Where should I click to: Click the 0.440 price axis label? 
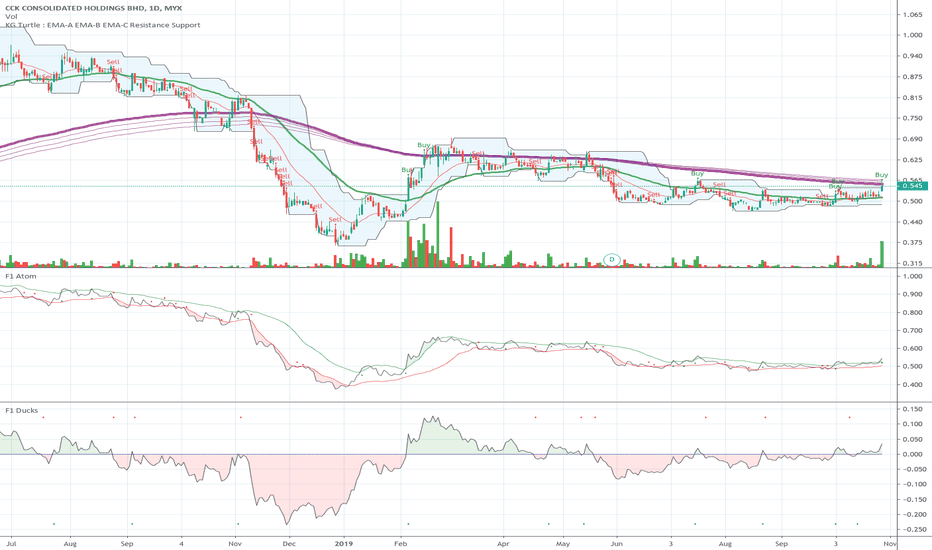(912, 222)
